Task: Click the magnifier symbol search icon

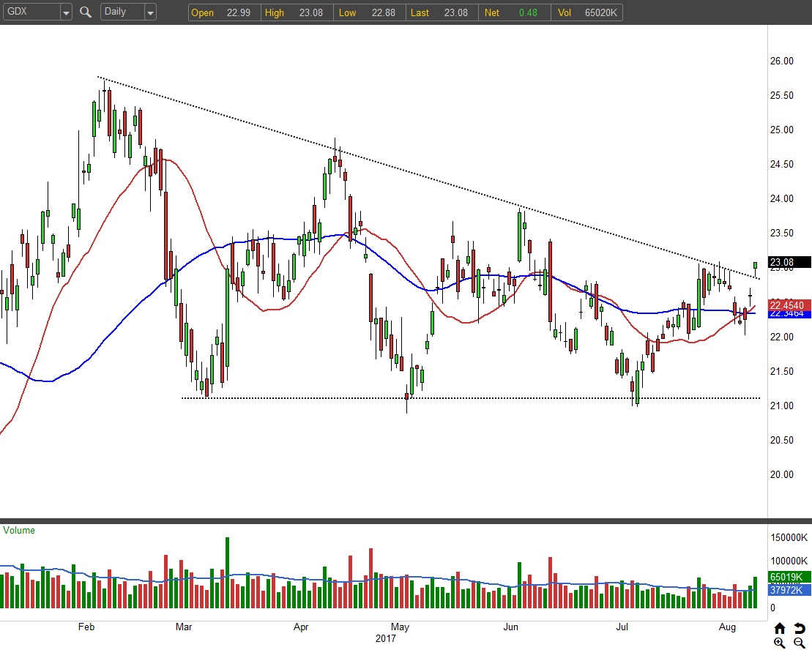Action: [86, 12]
